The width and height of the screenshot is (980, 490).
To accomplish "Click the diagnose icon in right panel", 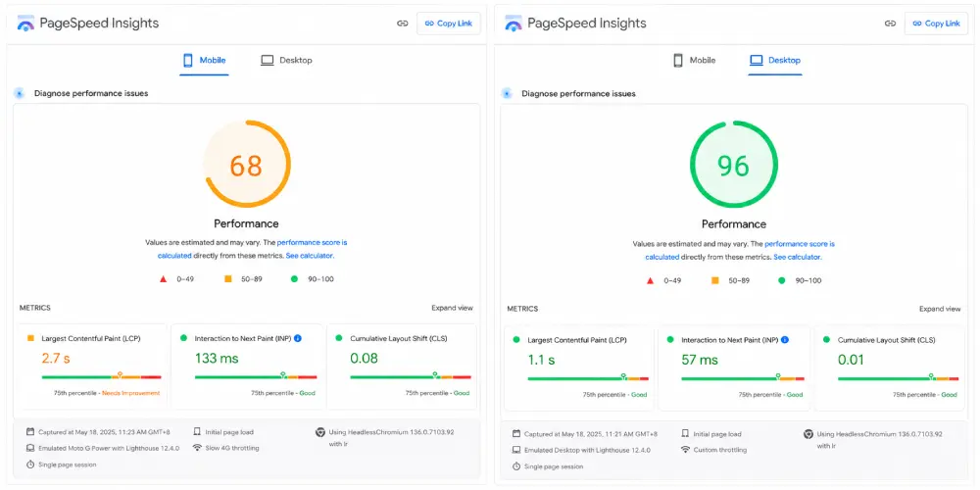I will pos(507,94).
